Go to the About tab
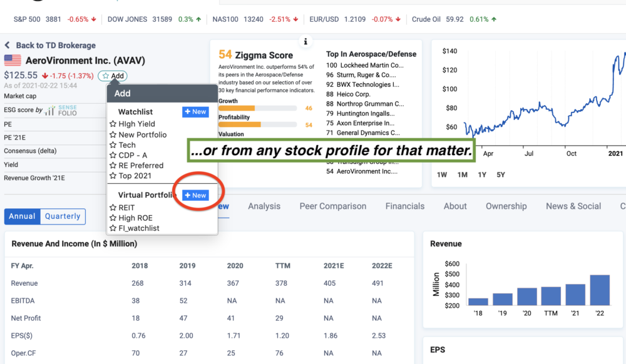The image size is (626, 364). [x=455, y=206]
